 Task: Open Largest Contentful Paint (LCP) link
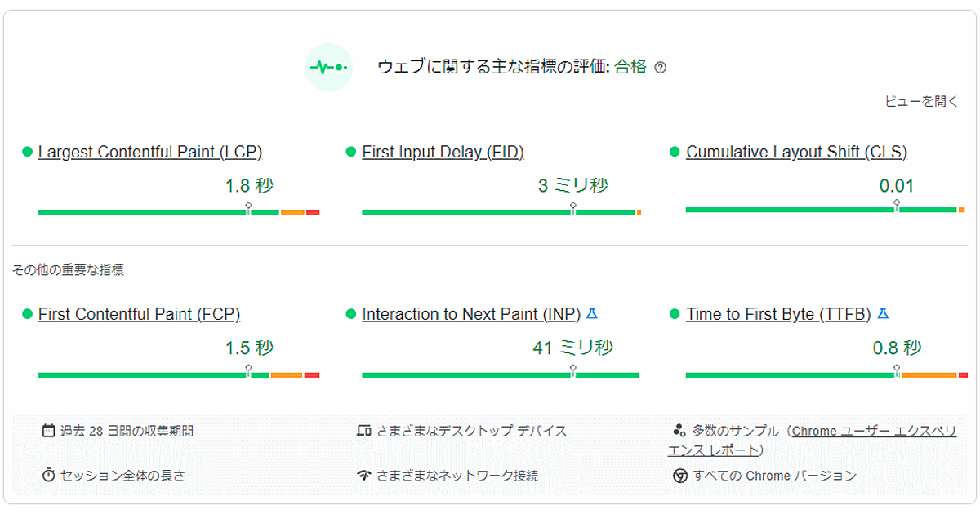tap(150, 152)
